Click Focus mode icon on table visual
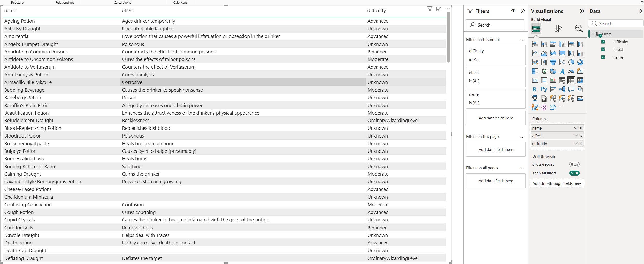 439,9
